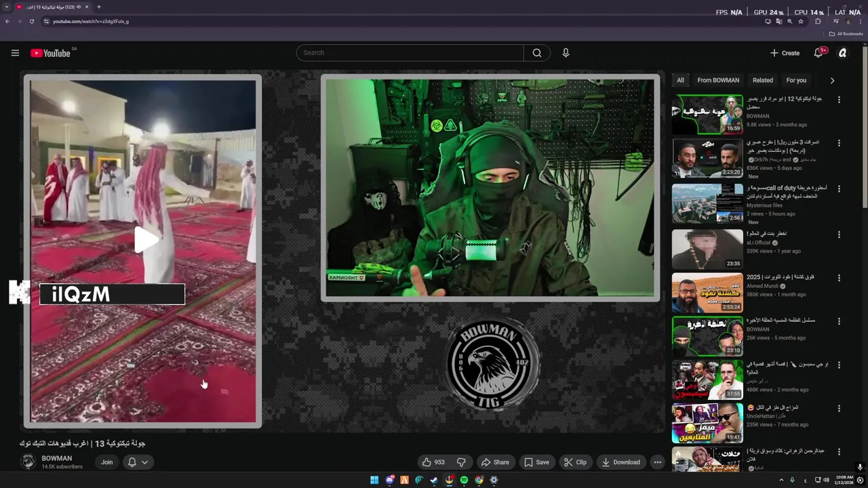
Task: Open options for the 16:59 video
Action: tap(839, 100)
